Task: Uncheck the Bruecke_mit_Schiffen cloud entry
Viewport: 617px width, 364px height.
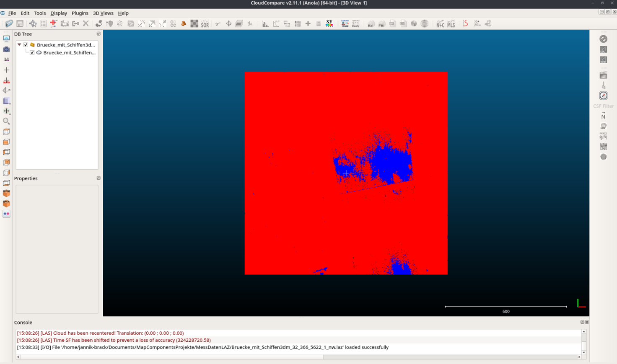Action: tap(32, 52)
